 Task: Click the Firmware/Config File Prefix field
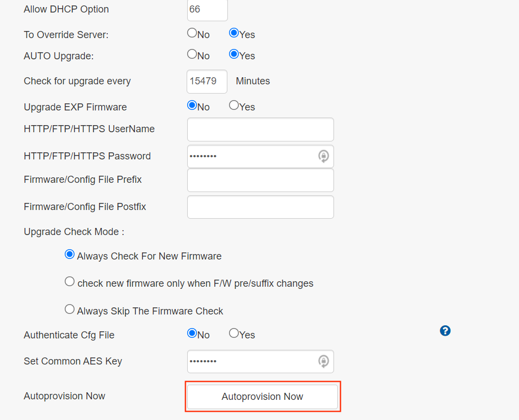pos(260,180)
